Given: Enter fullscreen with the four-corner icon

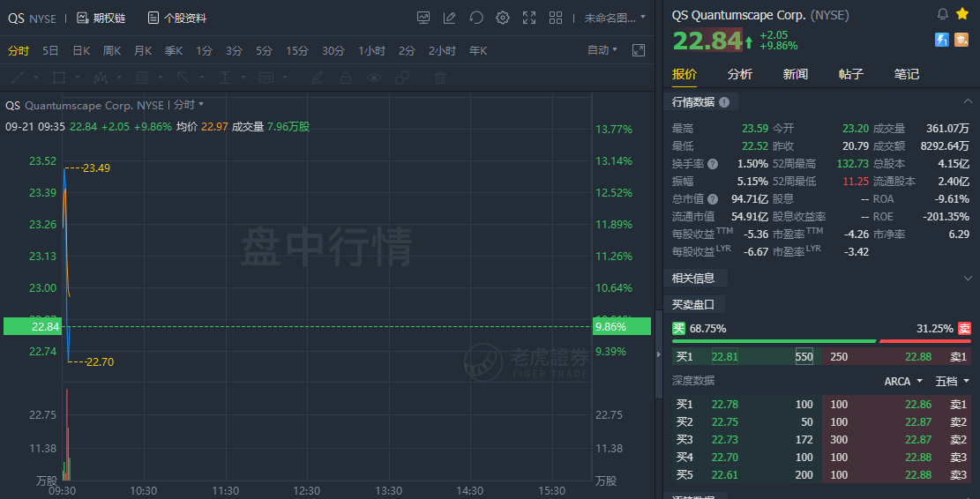Looking at the screenshot, I should pos(528,19).
